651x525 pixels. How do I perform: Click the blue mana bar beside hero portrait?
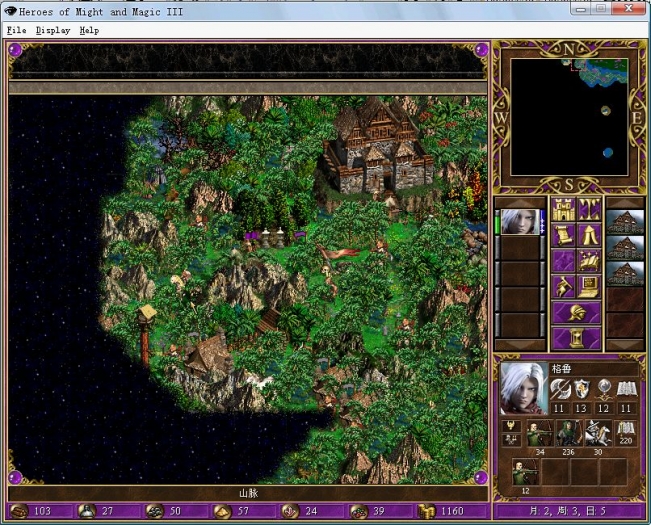542,222
